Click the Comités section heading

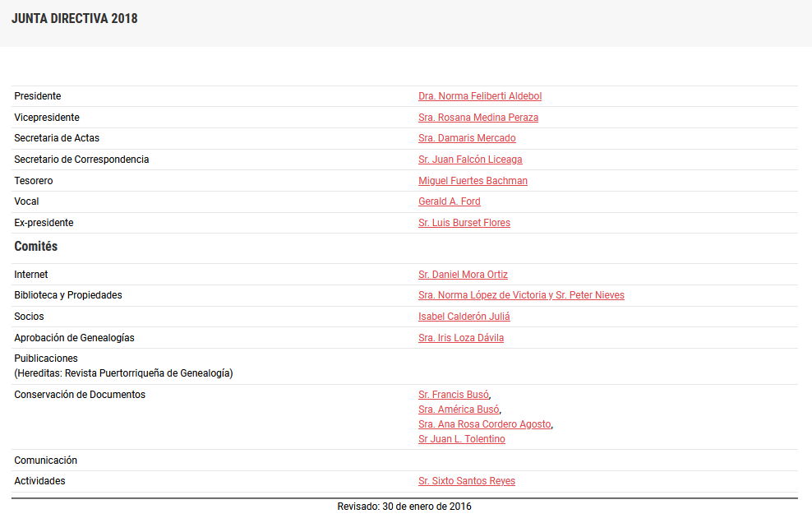(x=36, y=247)
